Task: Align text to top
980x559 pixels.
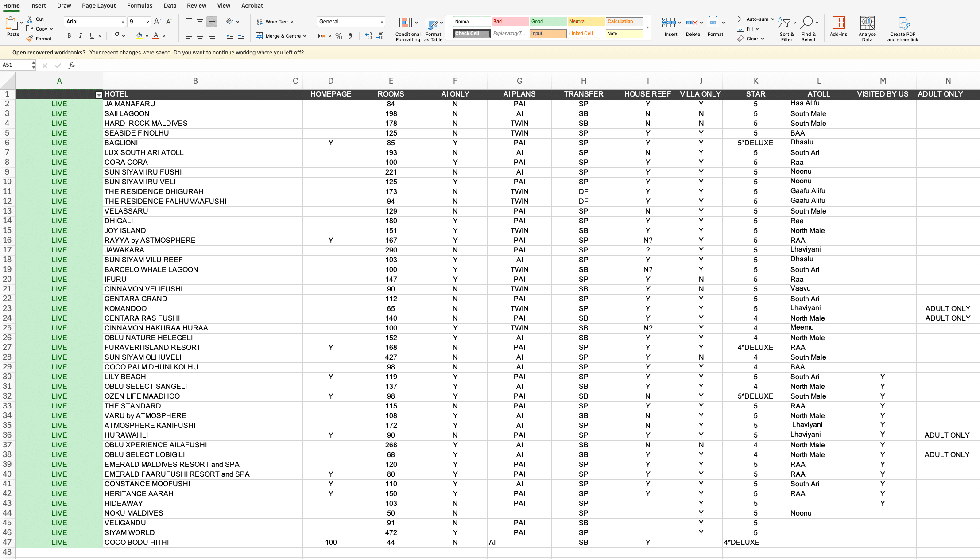Action: (189, 21)
